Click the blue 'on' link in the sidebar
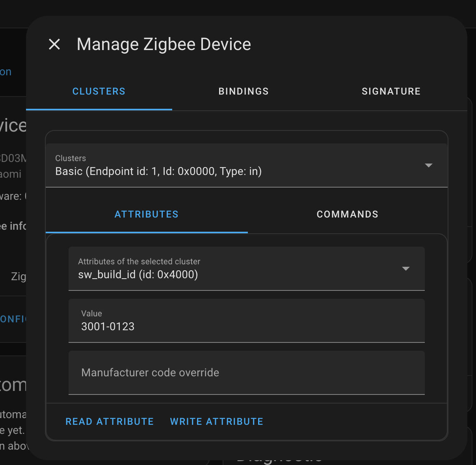 tap(6, 71)
